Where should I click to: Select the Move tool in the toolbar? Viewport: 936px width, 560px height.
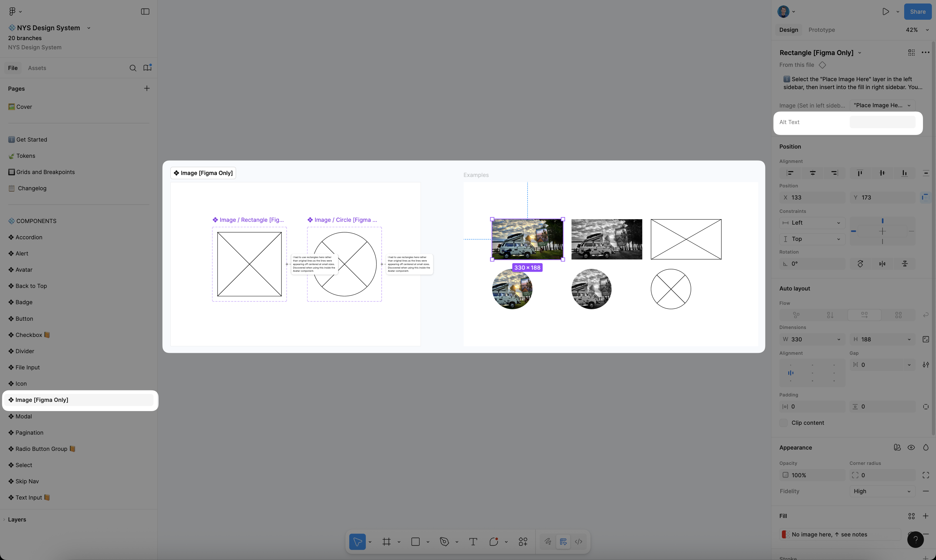(357, 542)
